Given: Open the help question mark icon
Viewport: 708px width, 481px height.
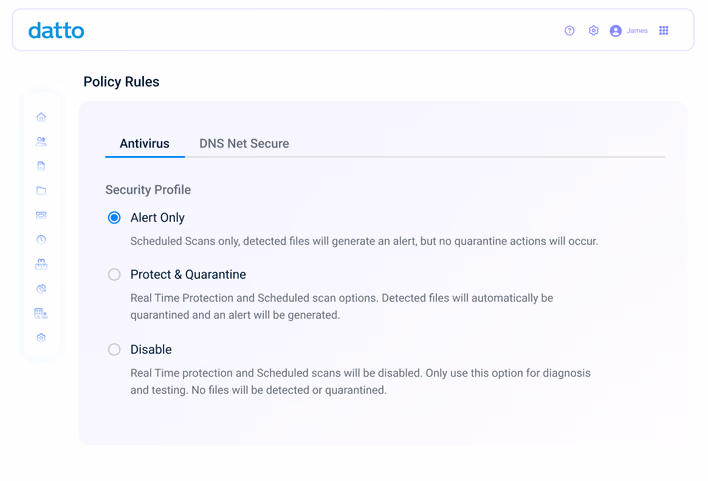Looking at the screenshot, I should (x=569, y=31).
